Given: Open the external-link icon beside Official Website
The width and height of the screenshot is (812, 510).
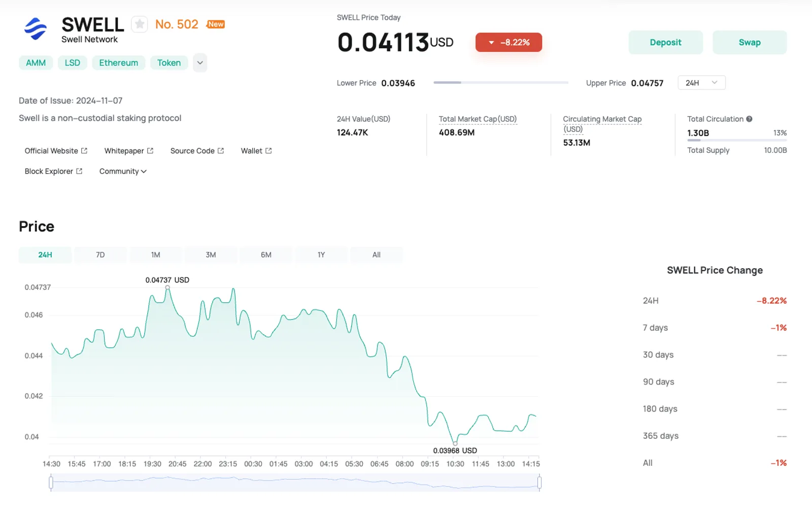Looking at the screenshot, I should coord(84,151).
